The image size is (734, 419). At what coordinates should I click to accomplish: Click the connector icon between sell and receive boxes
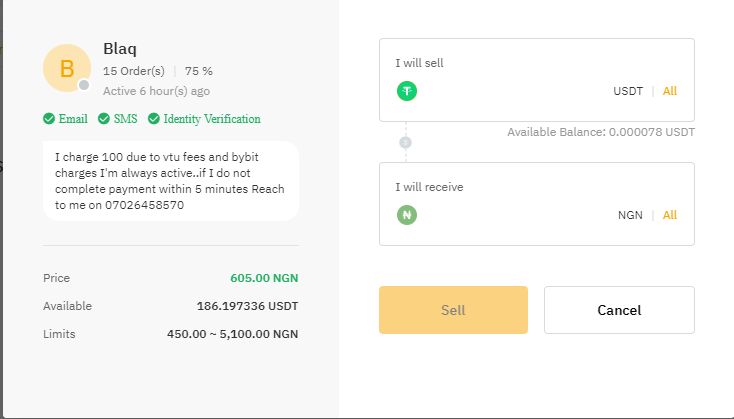point(405,143)
